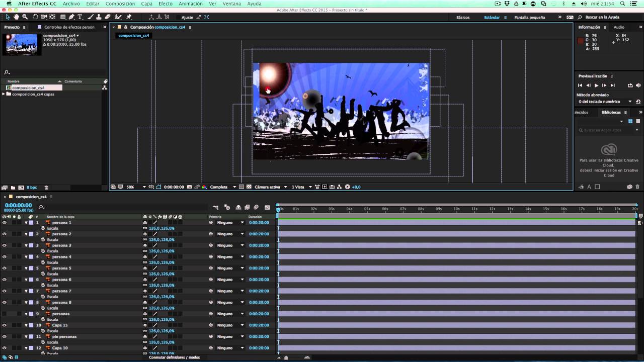The height and width of the screenshot is (362, 644).
Task: Open the Cámara activa view dropdown
Action: click(x=270, y=187)
